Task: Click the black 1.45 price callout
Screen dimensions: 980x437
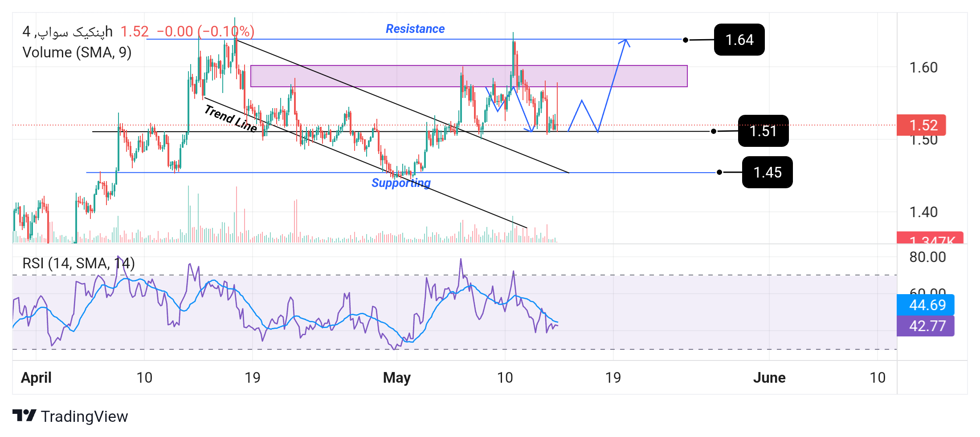Action: (x=767, y=172)
